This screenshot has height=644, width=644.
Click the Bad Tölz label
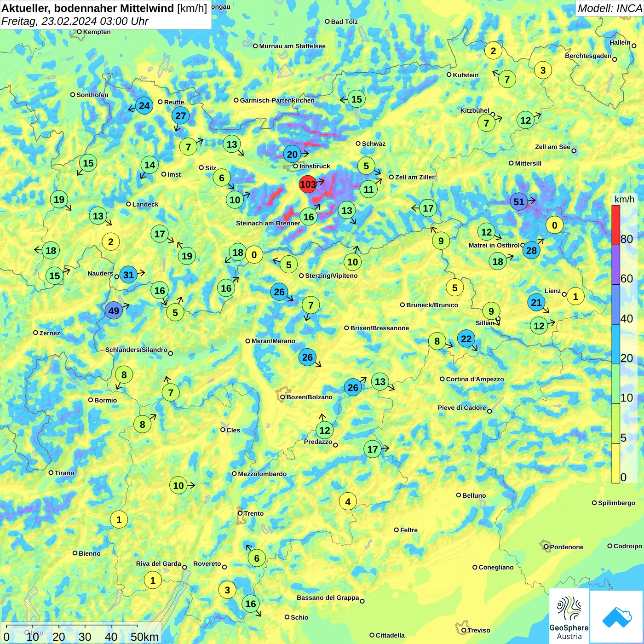point(344,22)
